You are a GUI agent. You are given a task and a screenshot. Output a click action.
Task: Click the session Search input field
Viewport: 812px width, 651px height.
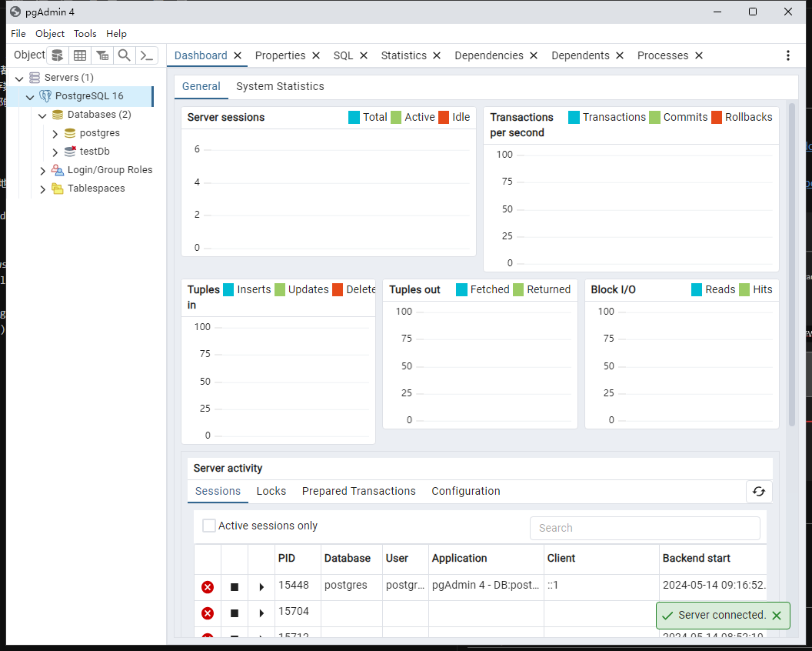(644, 528)
